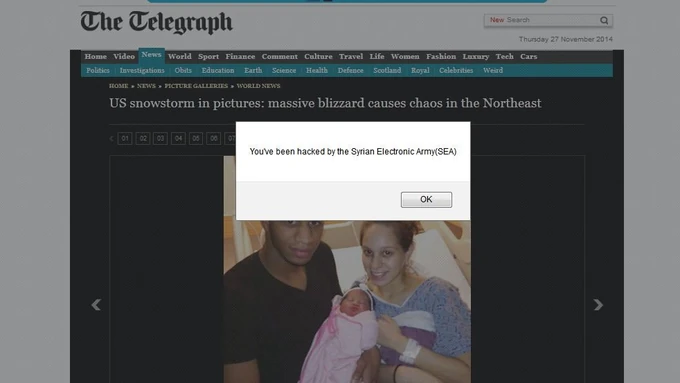Image resolution: width=680 pixels, height=383 pixels.
Task: Go to next gallery picture arrow
Action: click(598, 305)
